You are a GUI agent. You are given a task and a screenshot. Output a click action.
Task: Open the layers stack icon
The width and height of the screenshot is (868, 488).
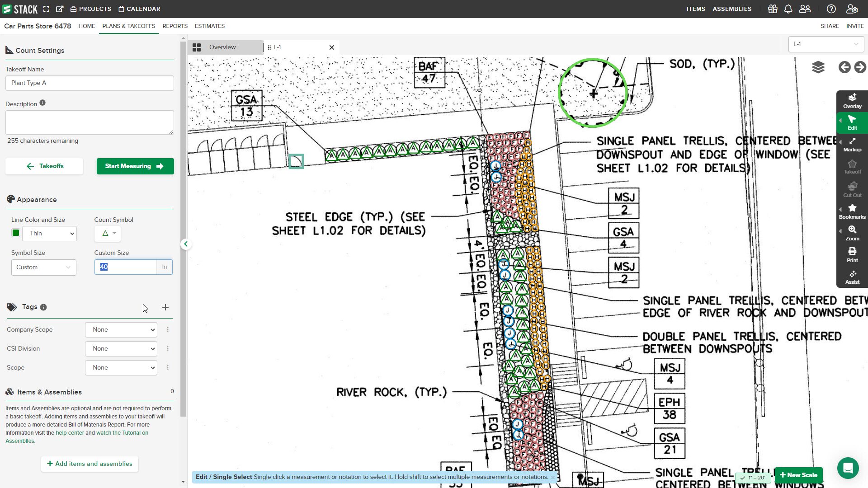coord(818,67)
